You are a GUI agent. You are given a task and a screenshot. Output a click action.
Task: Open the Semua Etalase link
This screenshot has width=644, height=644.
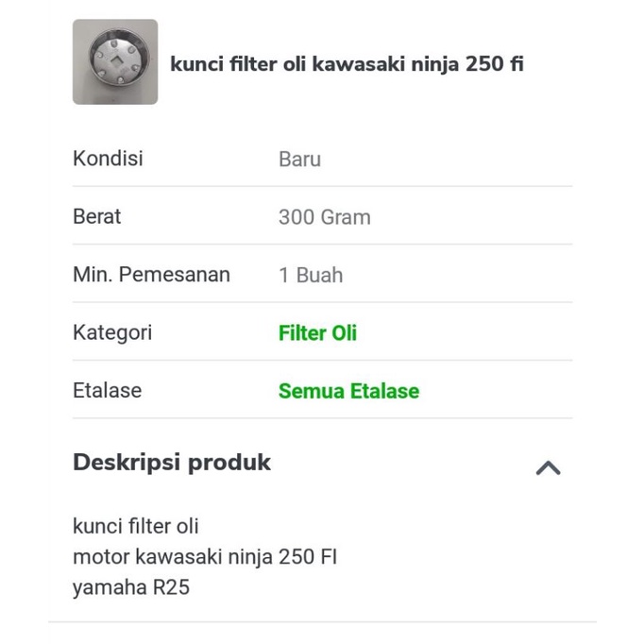pos(348,391)
